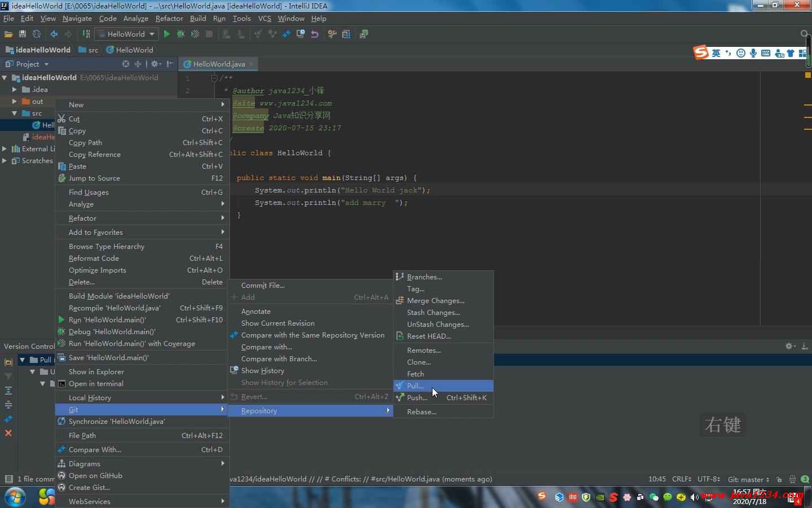Click the VCS Update Project toolbar icon
The width and height of the screenshot is (812, 508).
258,34
